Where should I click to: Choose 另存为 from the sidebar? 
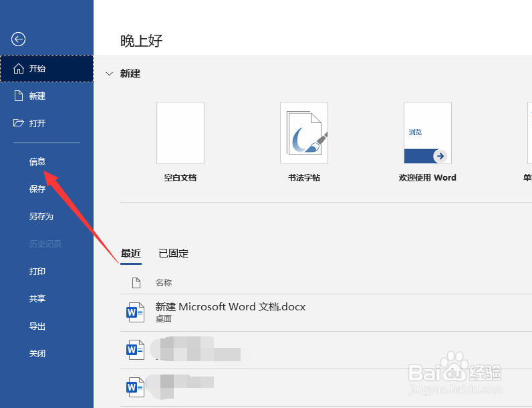pyautogui.click(x=41, y=216)
